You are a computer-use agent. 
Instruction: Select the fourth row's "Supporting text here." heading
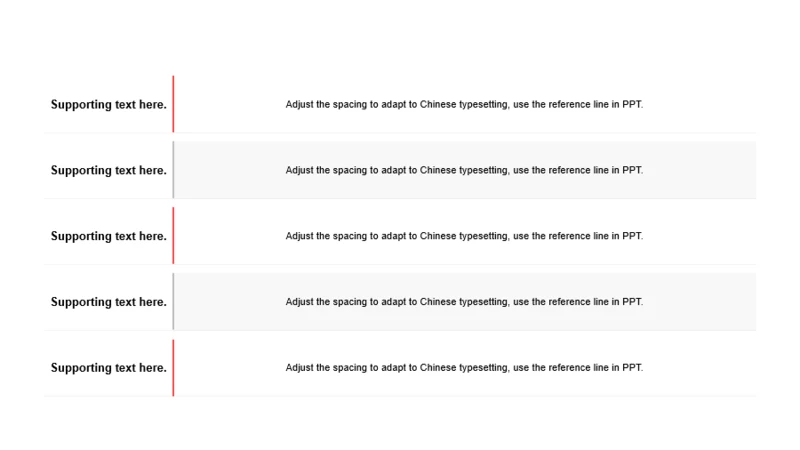click(x=109, y=302)
